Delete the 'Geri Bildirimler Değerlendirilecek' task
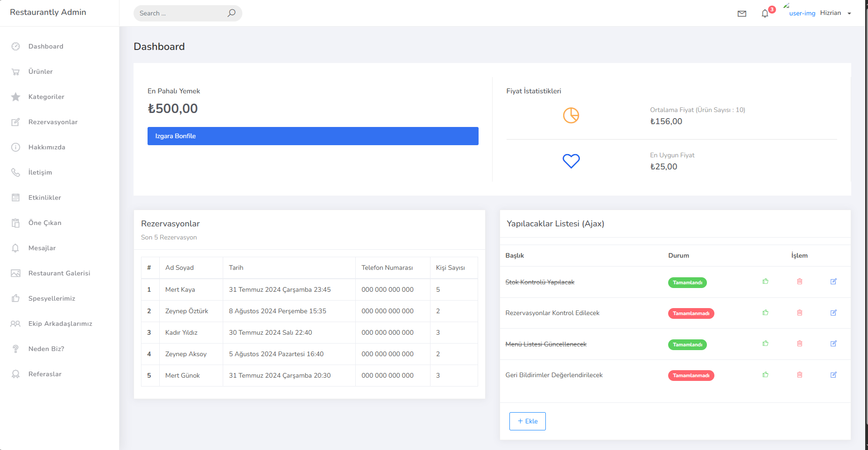Viewport: 868px width, 450px height. [x=799, y=375]
